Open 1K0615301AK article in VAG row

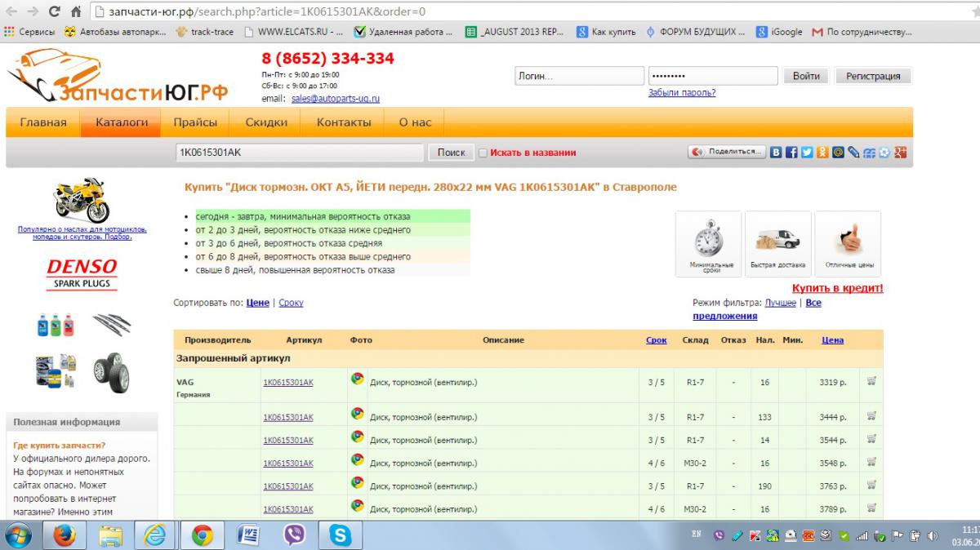click(x=287, y=382)
